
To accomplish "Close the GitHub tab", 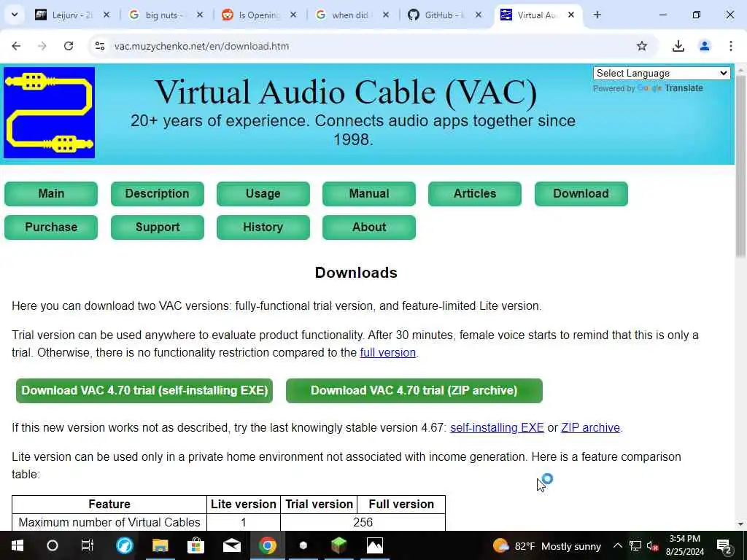I will 479,15.
